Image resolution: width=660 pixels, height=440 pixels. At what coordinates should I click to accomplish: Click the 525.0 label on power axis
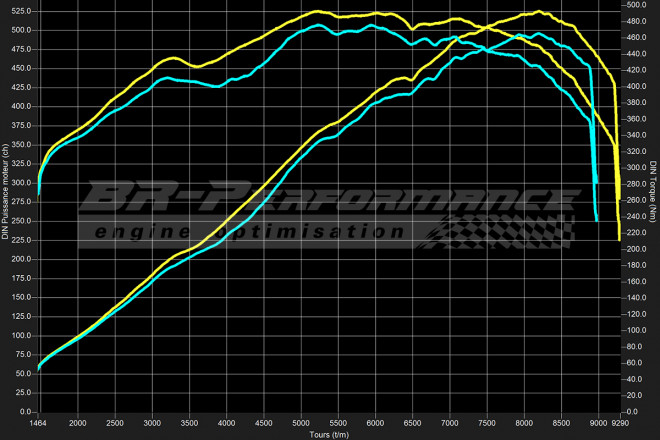(22, 14)
